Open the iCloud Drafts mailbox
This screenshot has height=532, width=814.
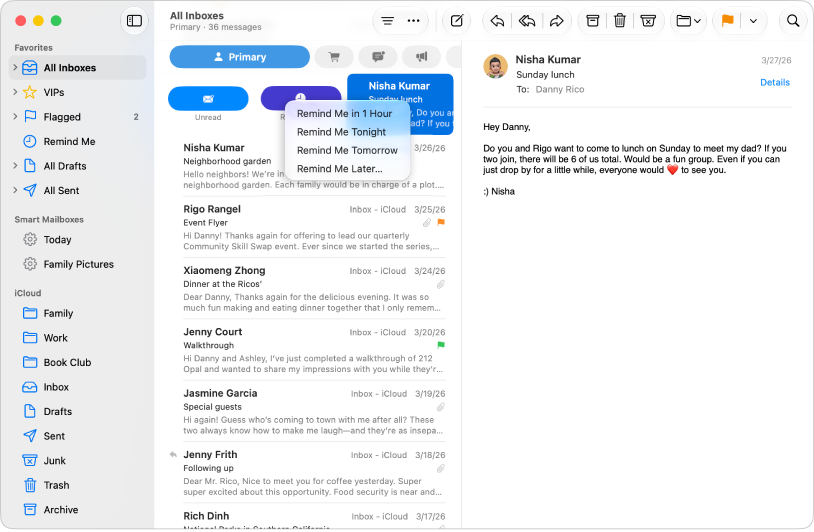click(78, 412)
